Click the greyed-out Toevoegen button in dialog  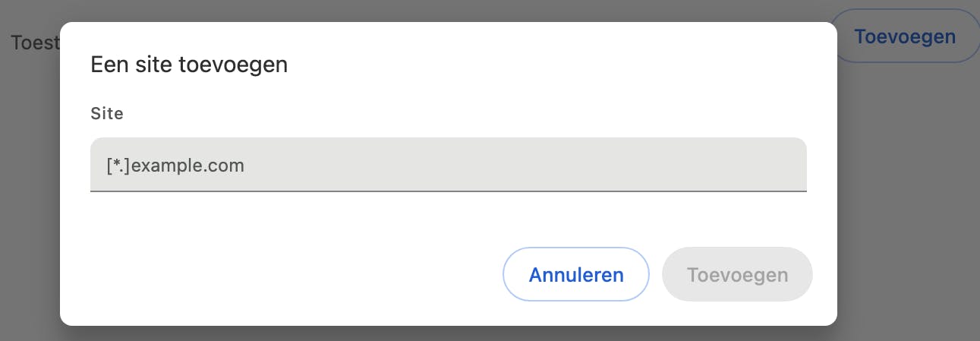click(x=737, y=274)
